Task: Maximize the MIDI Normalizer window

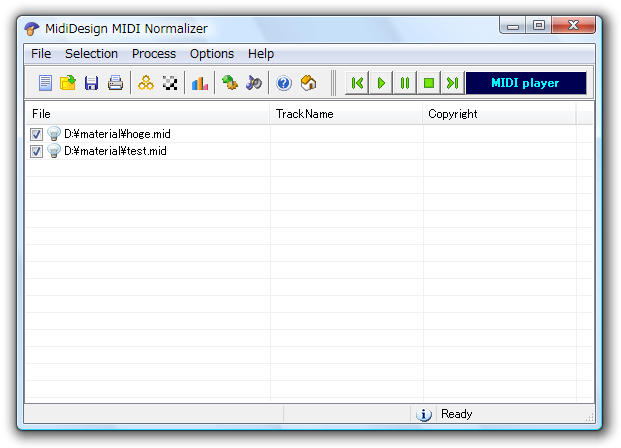Action: (x=539, y=25)
